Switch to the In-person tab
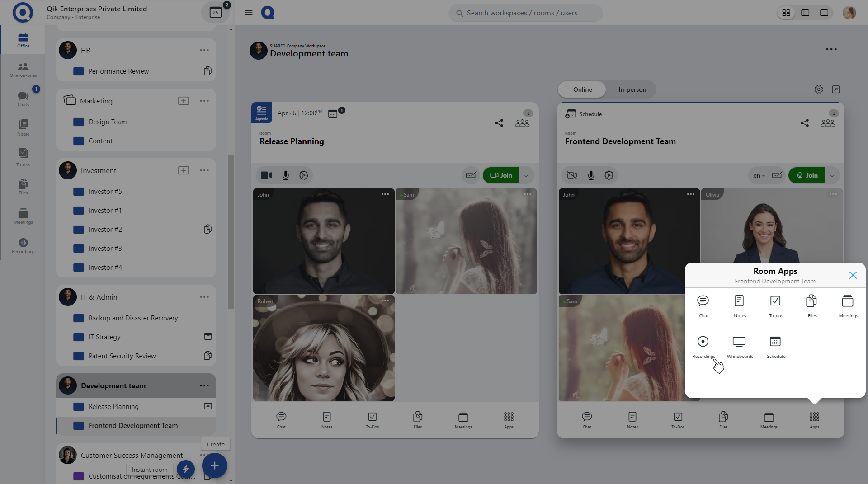Viewport: 868px width, 484px height. 632,89
